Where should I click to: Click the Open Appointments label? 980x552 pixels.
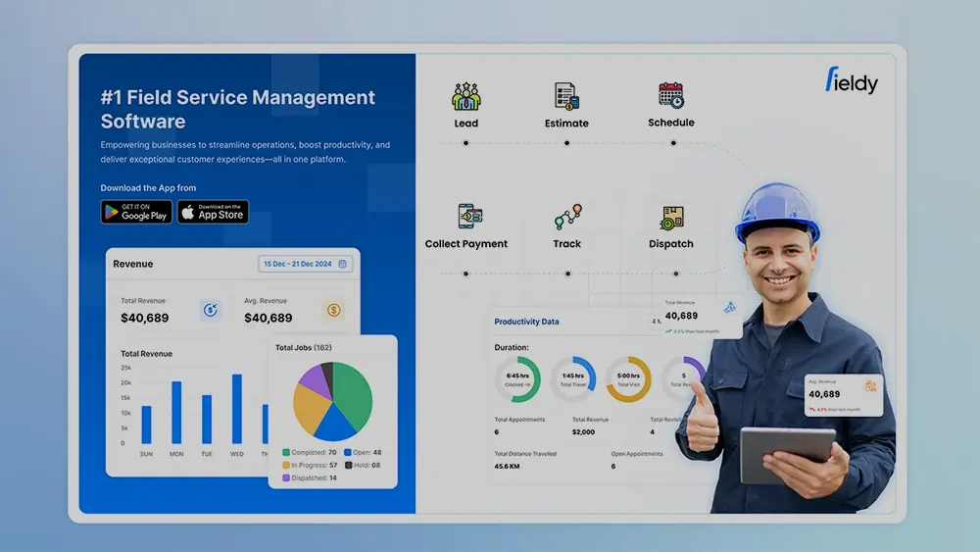coord(637,454)
